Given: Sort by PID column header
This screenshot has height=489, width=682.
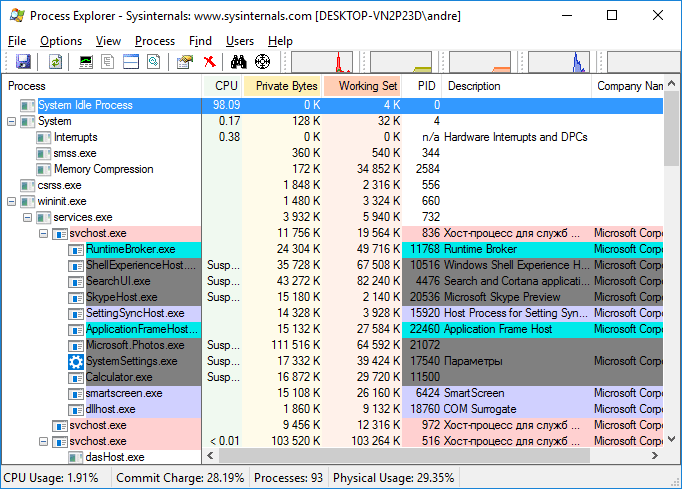Looking at the screenshot, I should pos(422,86).
